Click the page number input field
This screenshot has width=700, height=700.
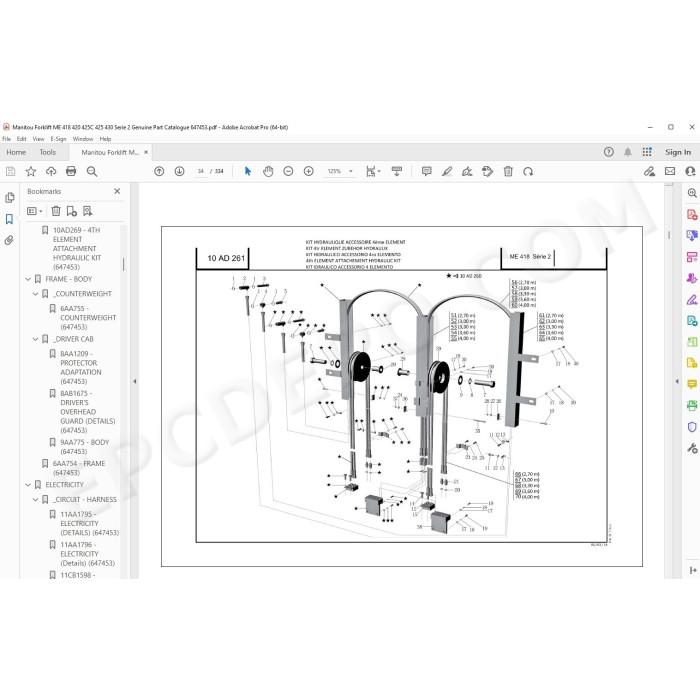[x=200, y=171]
